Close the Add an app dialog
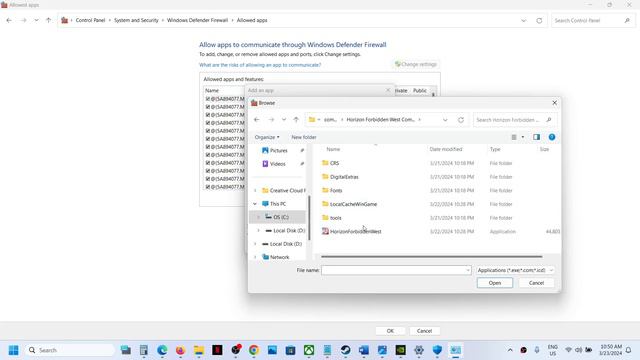 388,90
